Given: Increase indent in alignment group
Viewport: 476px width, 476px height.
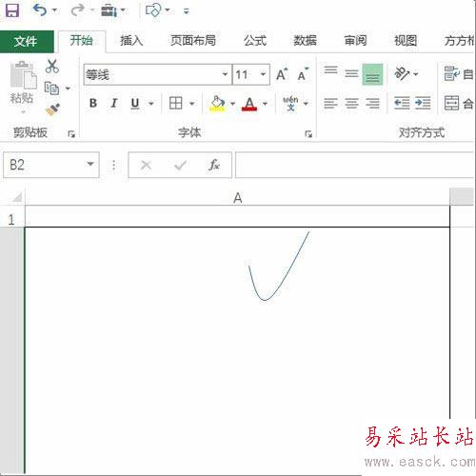Looking at the screenshot, I should (423, 103).
